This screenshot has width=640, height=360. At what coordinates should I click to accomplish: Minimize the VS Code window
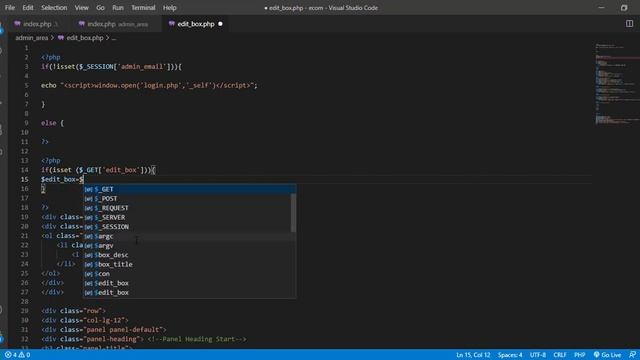click(601, 8)
